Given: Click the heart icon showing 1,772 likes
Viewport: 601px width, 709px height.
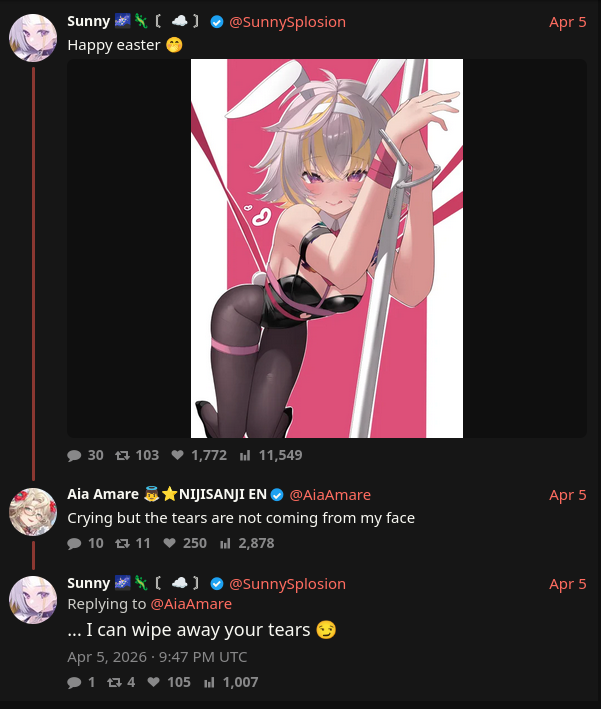Looking at the screenshot, I should (177, 455).
